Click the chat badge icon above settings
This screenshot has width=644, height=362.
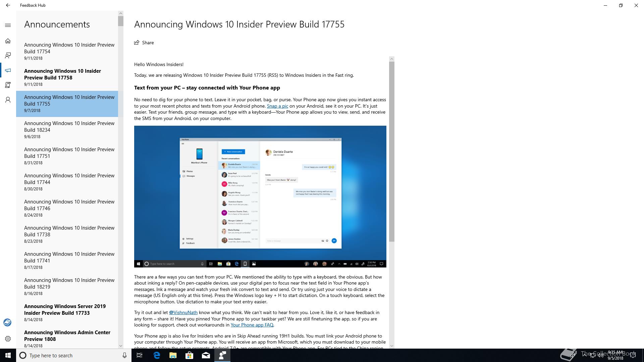click(x=7, y=322)
